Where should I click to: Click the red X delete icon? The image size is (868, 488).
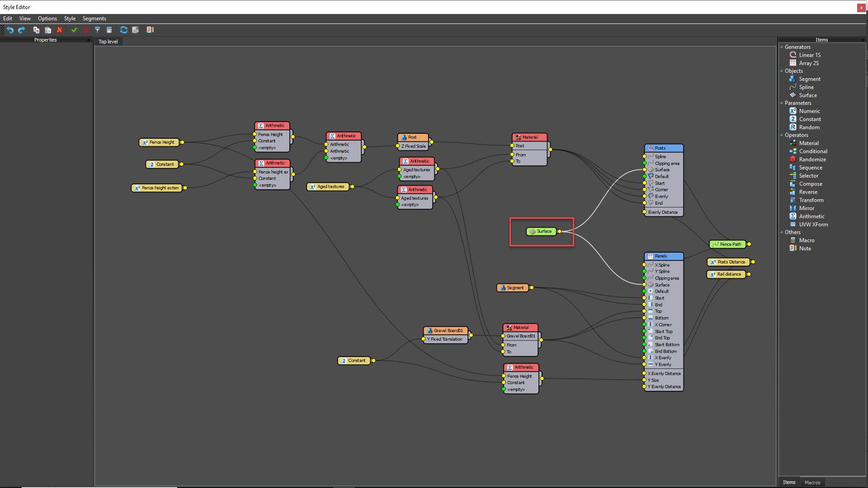60,30
